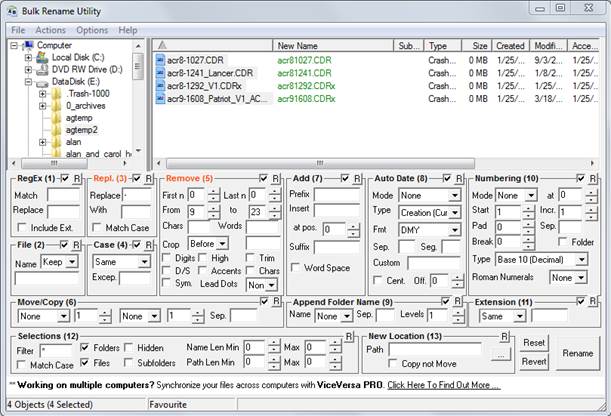Toggle the Word Space checkbox
The image size is (611, 416).
297,268
